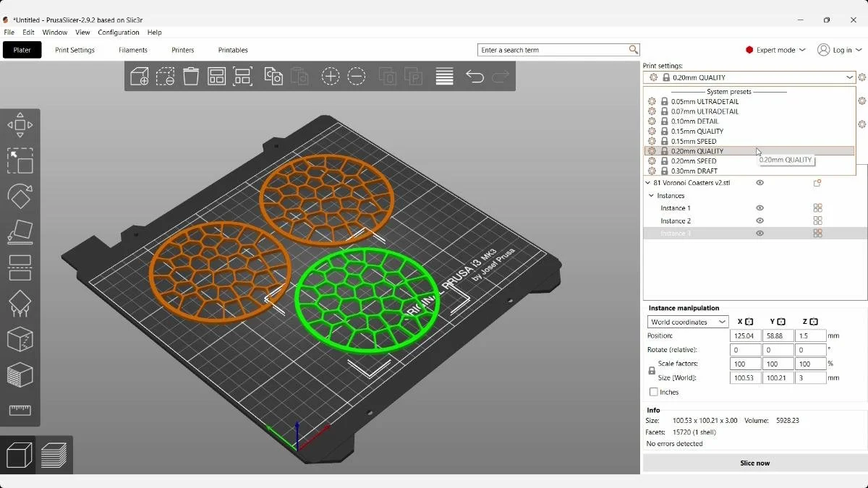Click the Add model cube icon

click(x=139, y=77)
